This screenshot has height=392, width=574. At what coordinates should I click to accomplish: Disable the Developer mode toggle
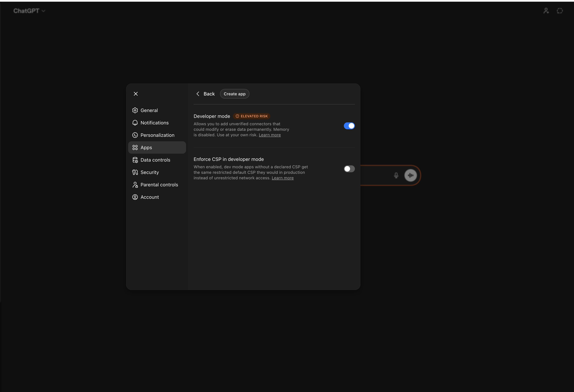click(349, 126)
